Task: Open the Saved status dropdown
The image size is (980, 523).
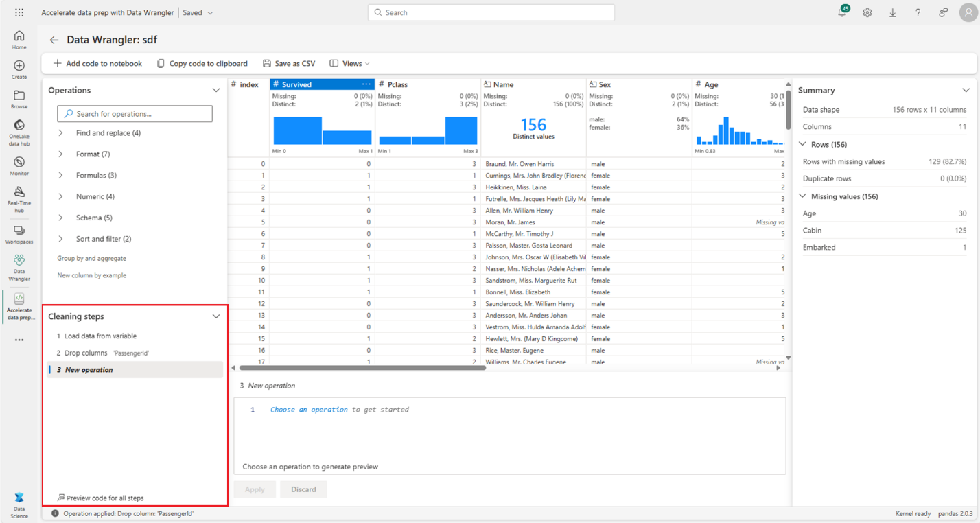Action: point(198,12)
